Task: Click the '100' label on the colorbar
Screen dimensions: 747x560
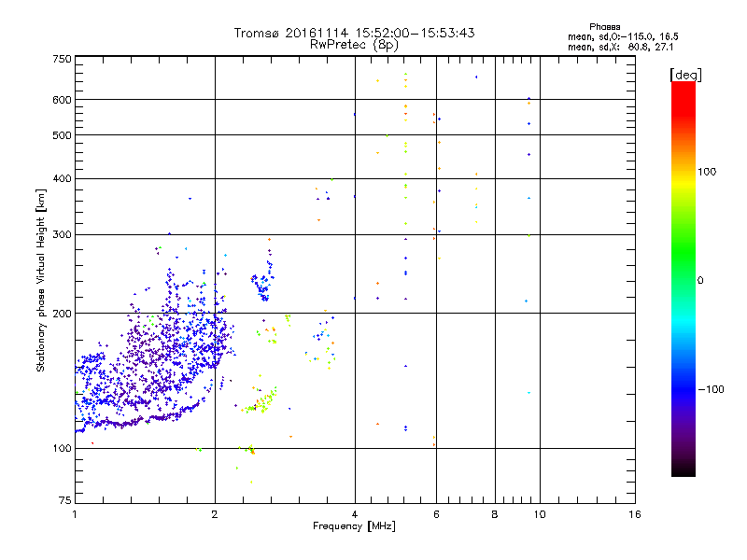Action: (707, 172)
